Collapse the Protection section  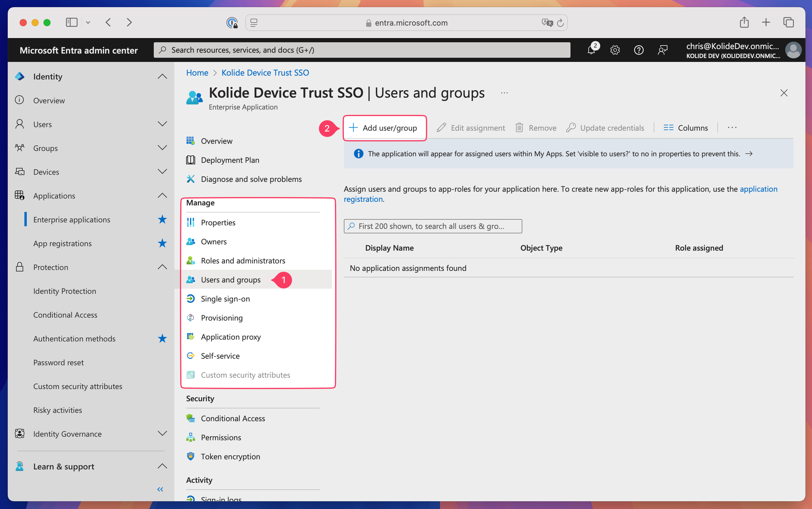point(162,267)
